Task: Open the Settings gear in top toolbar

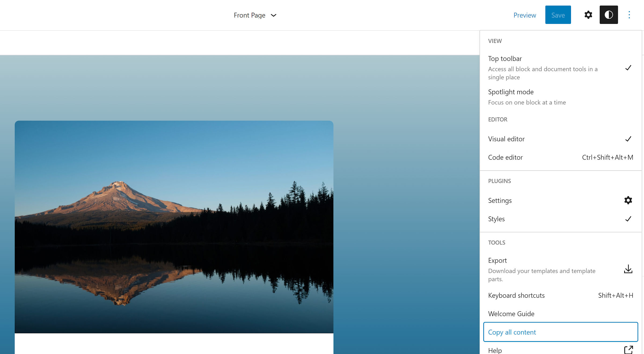Action: click(x=588, y=15)
